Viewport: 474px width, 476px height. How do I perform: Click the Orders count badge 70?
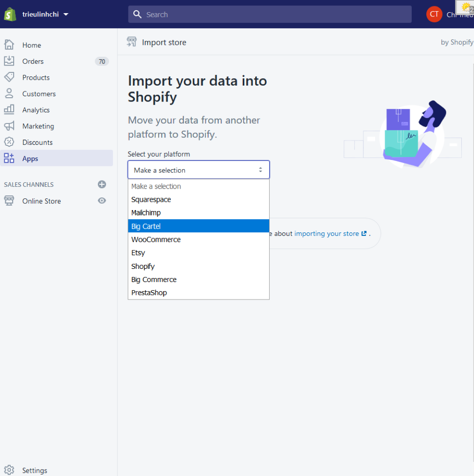tap(102, 61)
